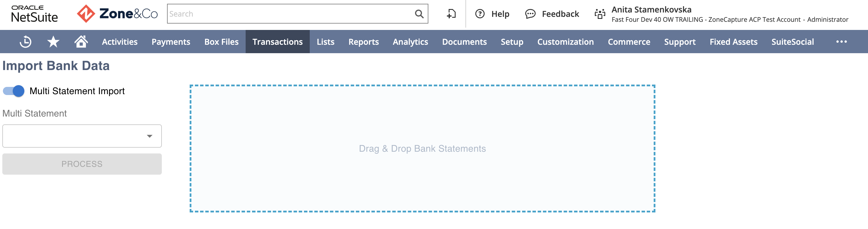The height and width of the screenshot is (229, 868).
Task: Open the Setup menu
Action: coord(512,42)
